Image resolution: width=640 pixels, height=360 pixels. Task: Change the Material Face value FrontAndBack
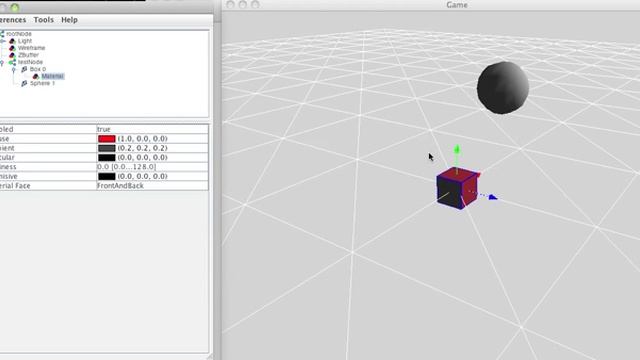[120, 186]
